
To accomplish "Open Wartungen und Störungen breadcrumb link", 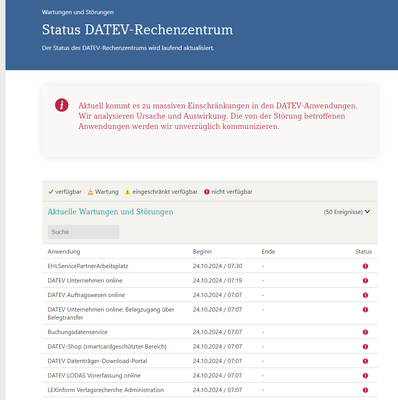I will [78, 12].
